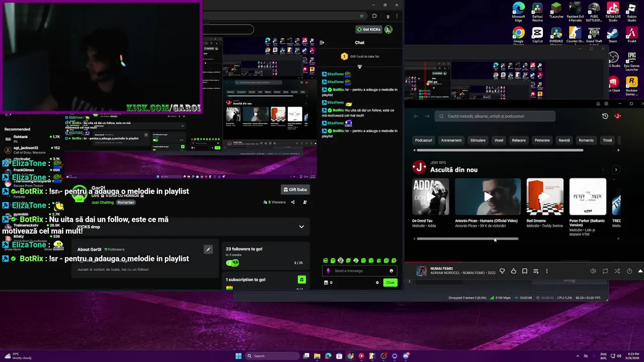Viewport: 644px width, 362px height.
Task: Click the green gift icon on the subscription goal
Action: 302,280
